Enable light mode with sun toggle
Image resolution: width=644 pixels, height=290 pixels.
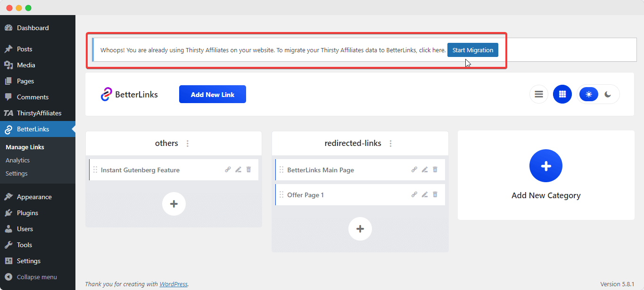point(589,94)
